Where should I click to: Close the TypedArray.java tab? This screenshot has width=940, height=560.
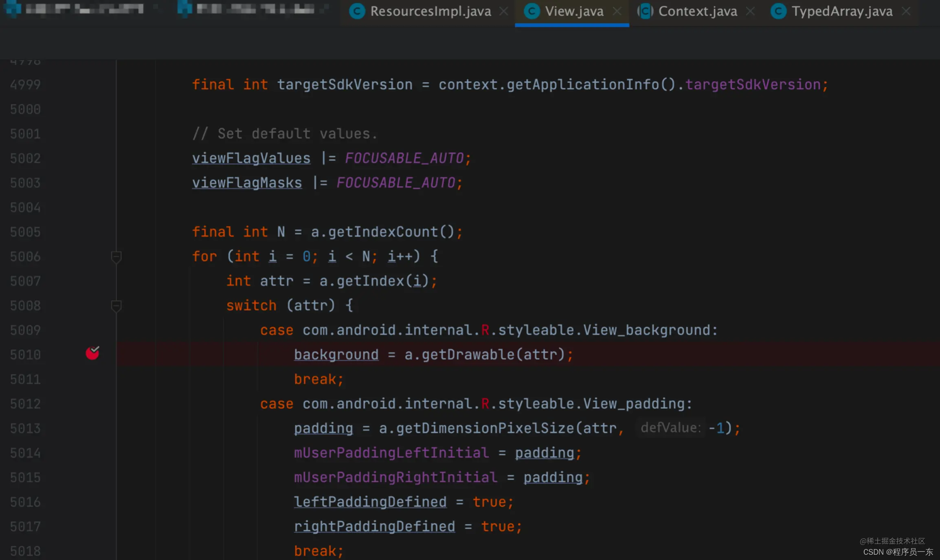906,11
